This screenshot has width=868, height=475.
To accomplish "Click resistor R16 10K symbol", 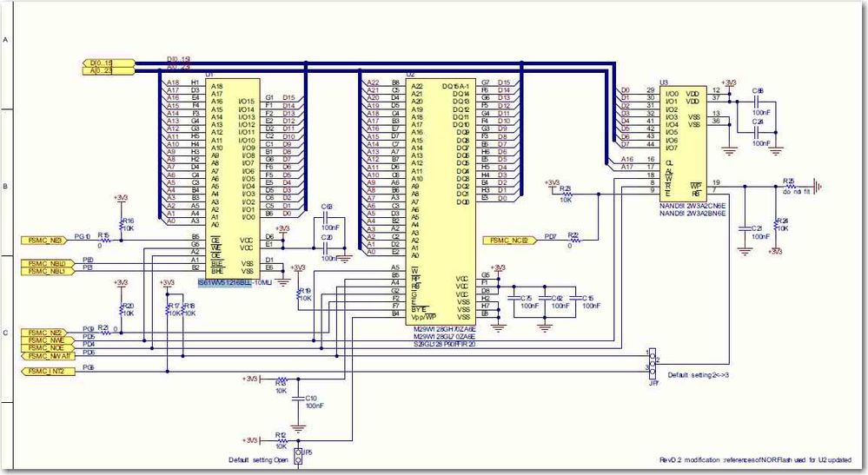I will click(122, 225).
